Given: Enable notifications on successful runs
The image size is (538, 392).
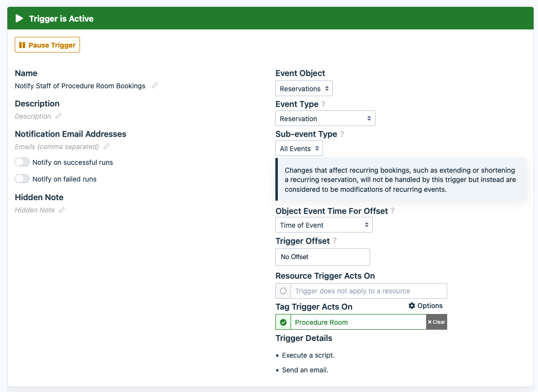Looking at the screenshot, I should point(22,161).
